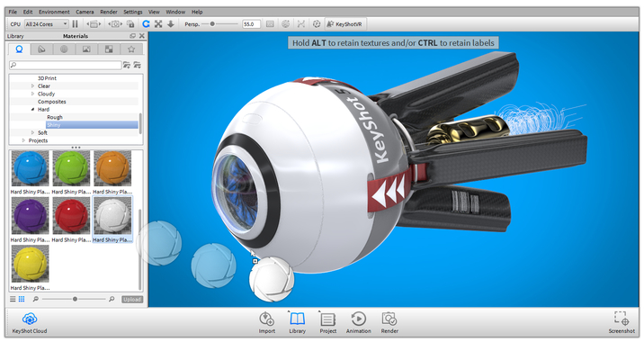Select the white Hard Shiny Plastic material
The height and width of the screenshot is (342, 644).
(x=112, y=220)
